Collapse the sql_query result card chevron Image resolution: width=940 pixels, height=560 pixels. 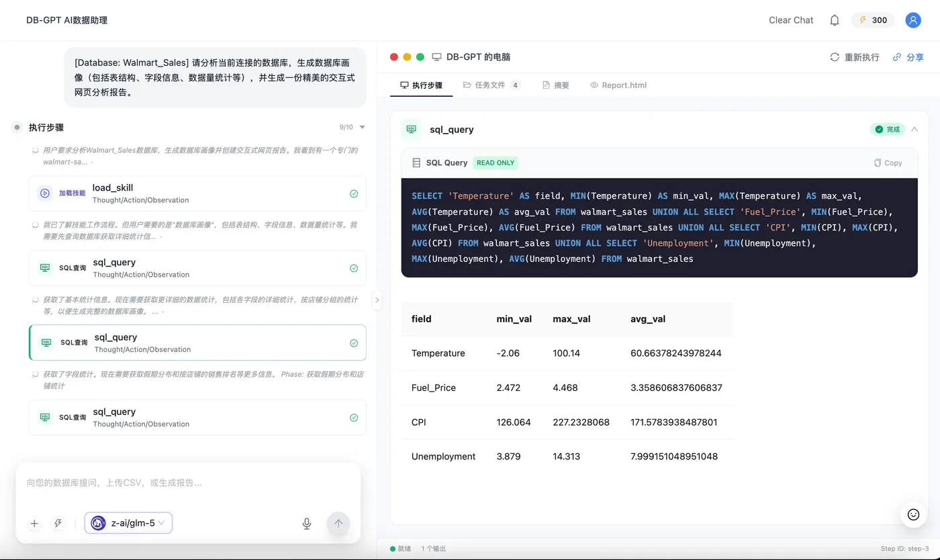click(x=914, y=129)
